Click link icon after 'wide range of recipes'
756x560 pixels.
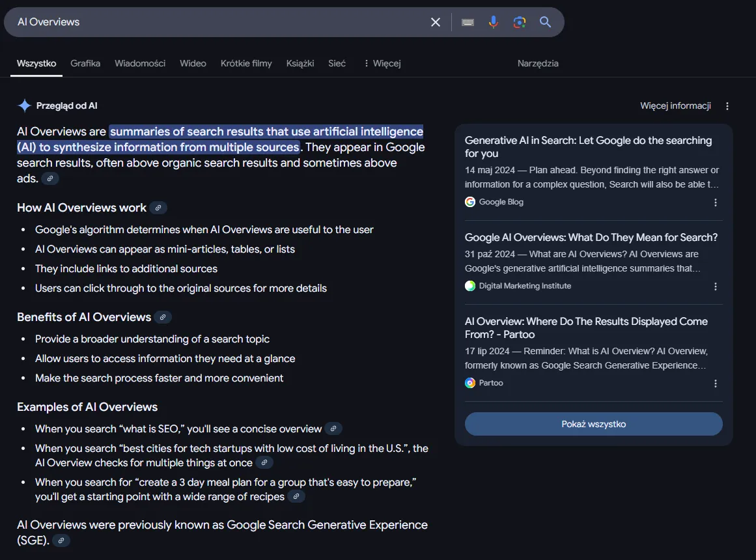pos(296,496)
